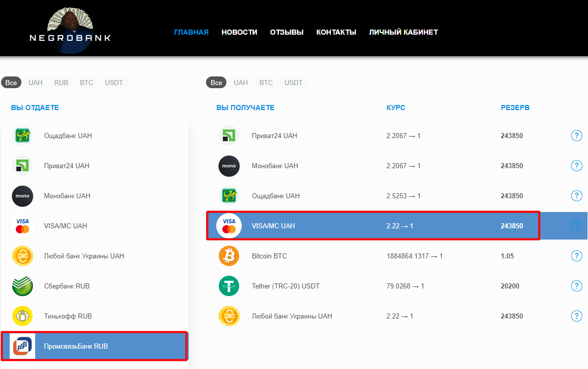Click the Курс column header
This screenshot has width=588, height=369.
point(396,108)
